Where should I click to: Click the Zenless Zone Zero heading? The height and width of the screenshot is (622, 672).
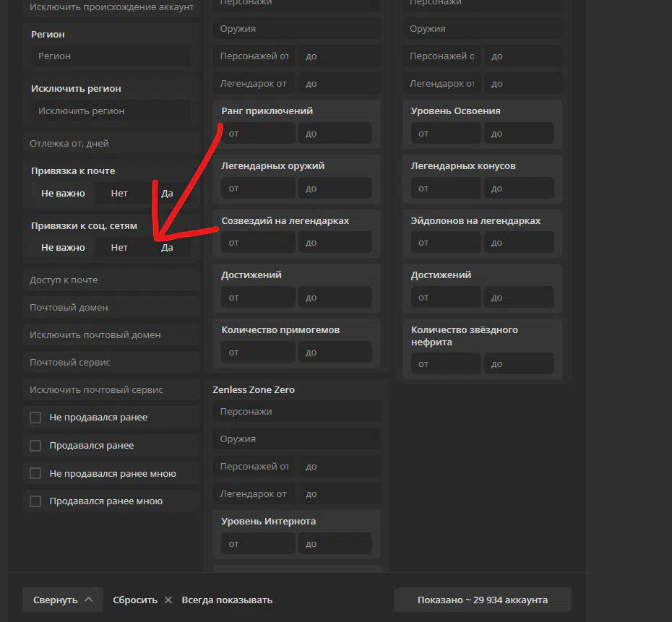(x=254, y=390)
